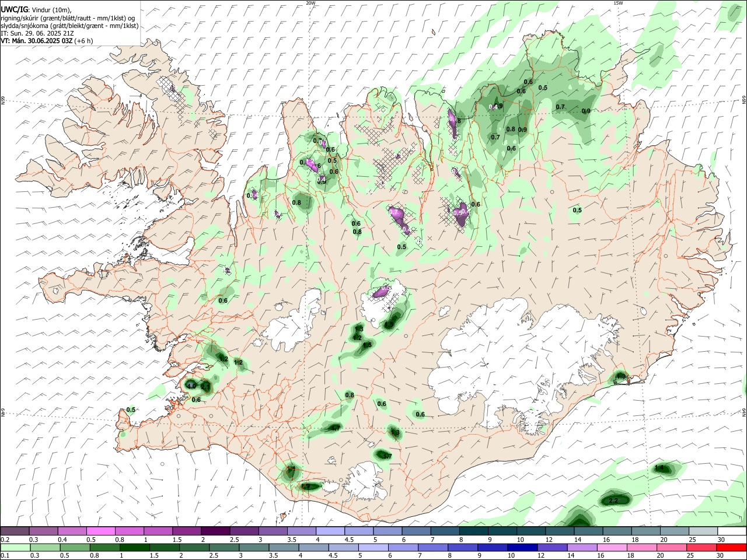The image size is (747, 560).
Task: Select the 1.9 precipitation value on the map
Action: (306, 486)
